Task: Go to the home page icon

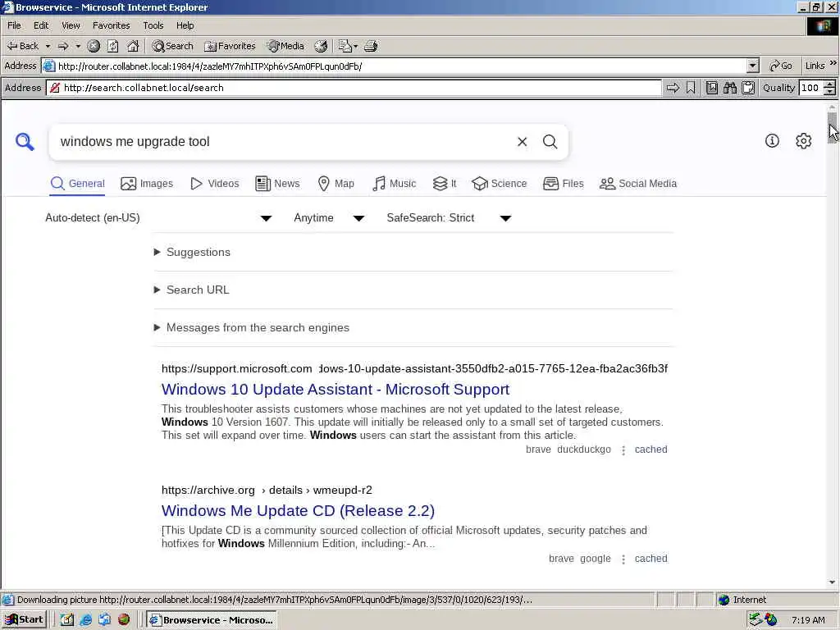Action: [133, 46]
